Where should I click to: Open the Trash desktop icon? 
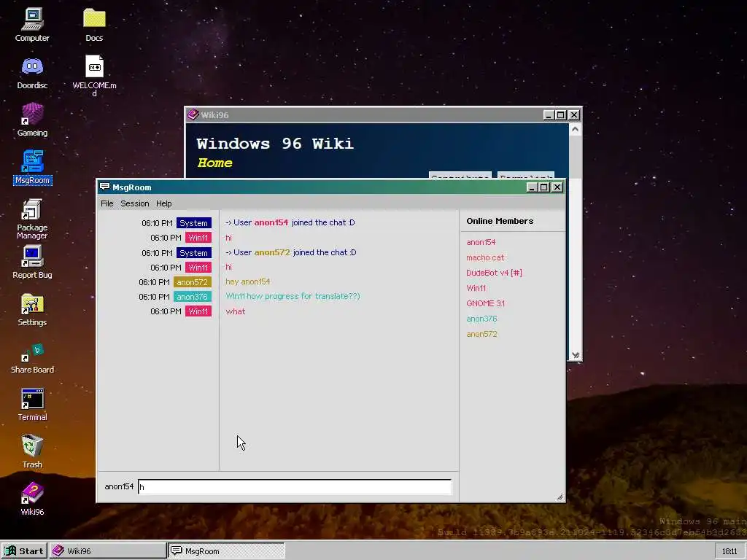point(32,451)
